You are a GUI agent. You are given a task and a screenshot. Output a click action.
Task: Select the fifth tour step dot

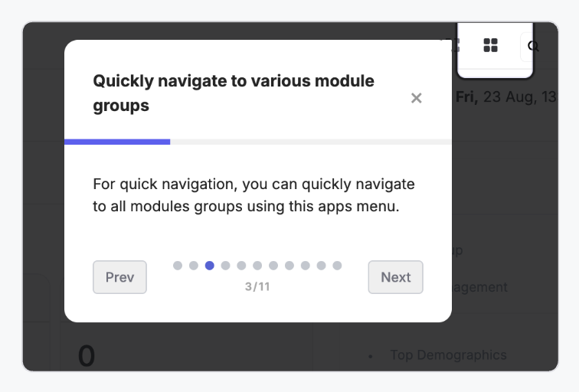point(241,266)
